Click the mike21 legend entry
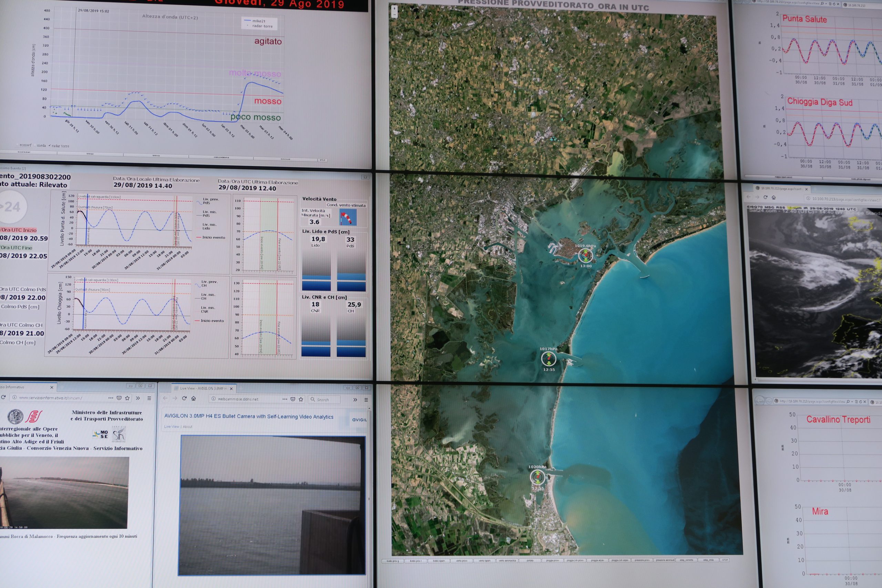The width and height of the screenshot is (882, 588). coord(255,21)
